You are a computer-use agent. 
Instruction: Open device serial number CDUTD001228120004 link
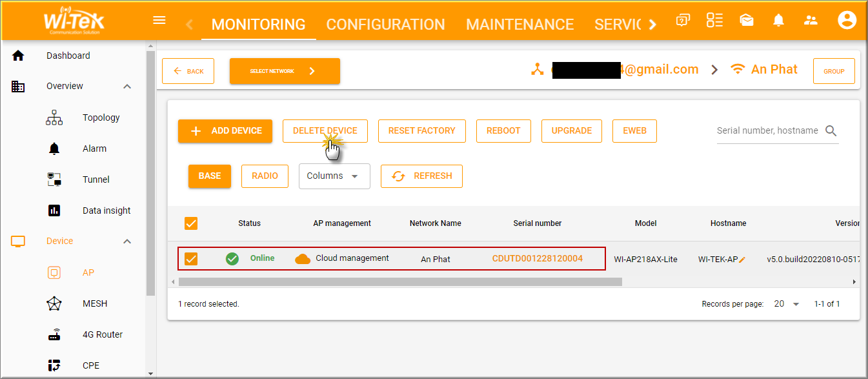tap(537, 258)
